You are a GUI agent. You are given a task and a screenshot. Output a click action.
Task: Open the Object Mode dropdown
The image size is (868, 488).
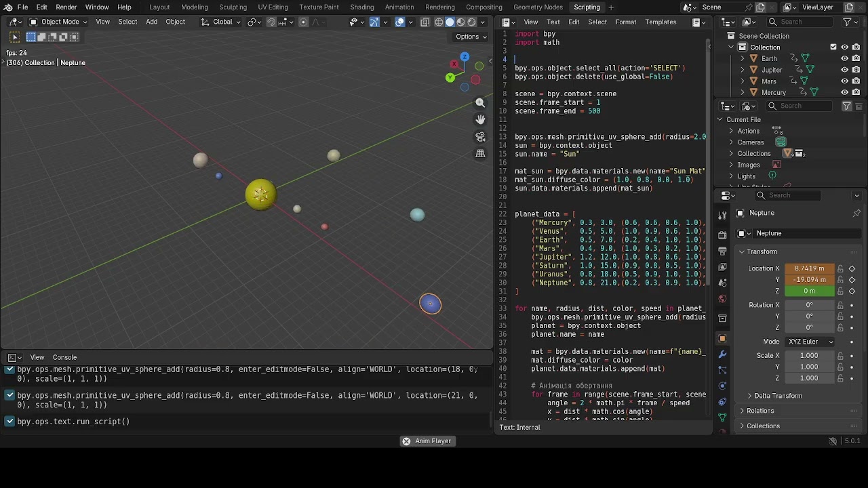click(58, 22)
